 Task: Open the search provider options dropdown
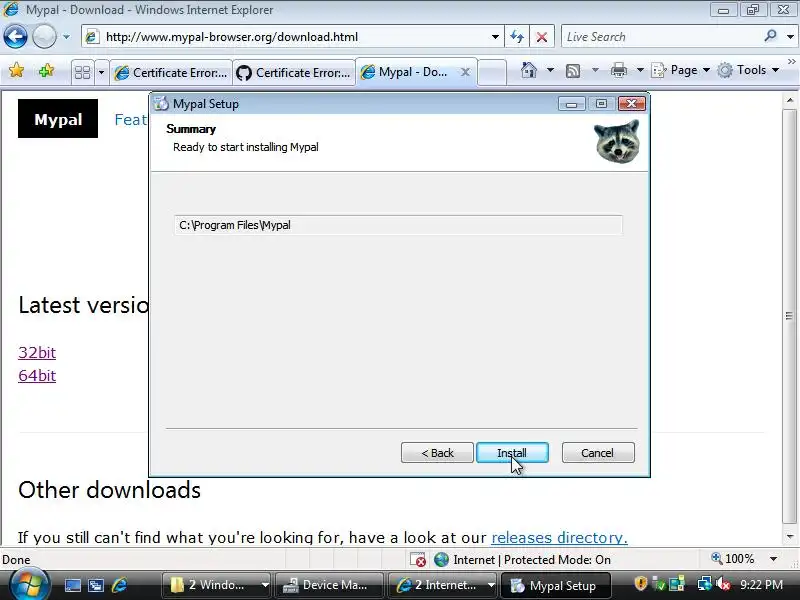pos(790,37)
